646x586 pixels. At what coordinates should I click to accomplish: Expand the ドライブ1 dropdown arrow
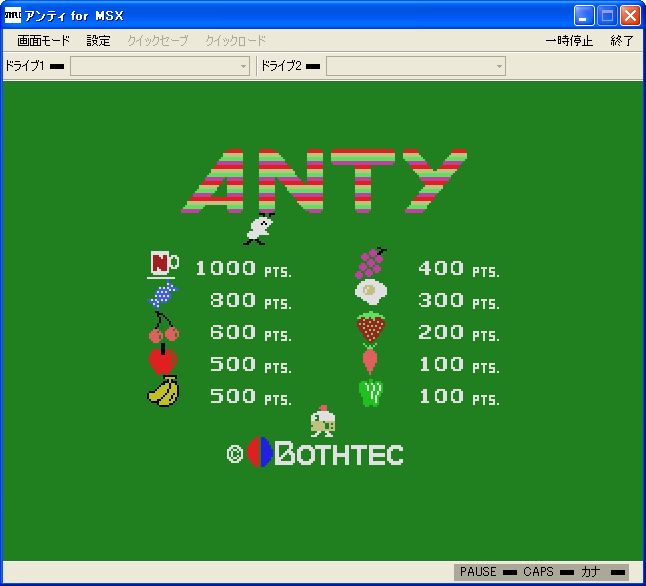point(243,66)
